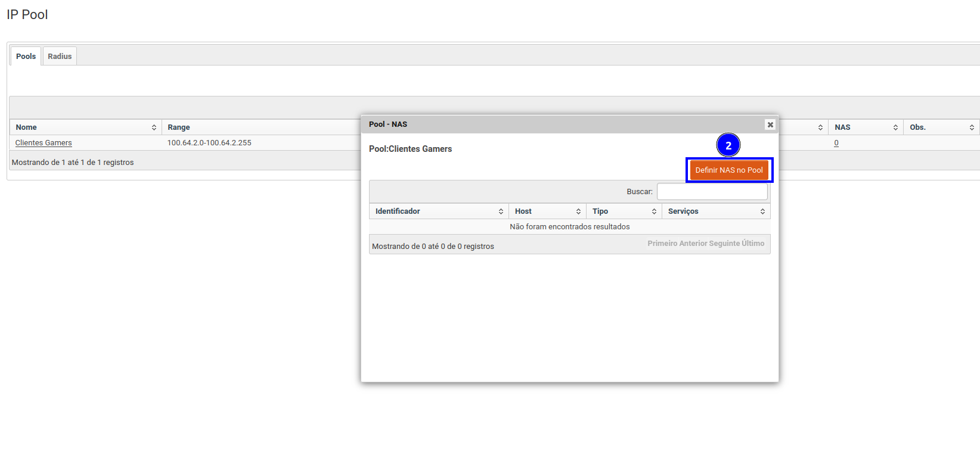Click the Host column sort arrows
The height and width of the screenshot is (455, 980).
pos(578,211)
